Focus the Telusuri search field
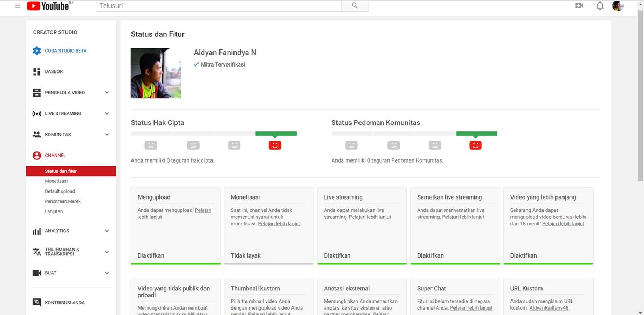Screen dimensions: 644x315 click(x=219, y=6)
